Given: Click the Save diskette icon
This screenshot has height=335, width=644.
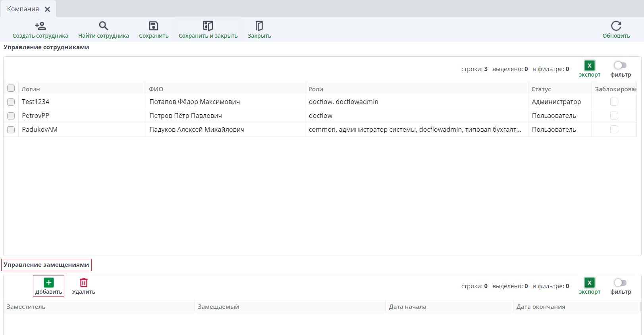Looking at the screenshot, I should 154,26.
